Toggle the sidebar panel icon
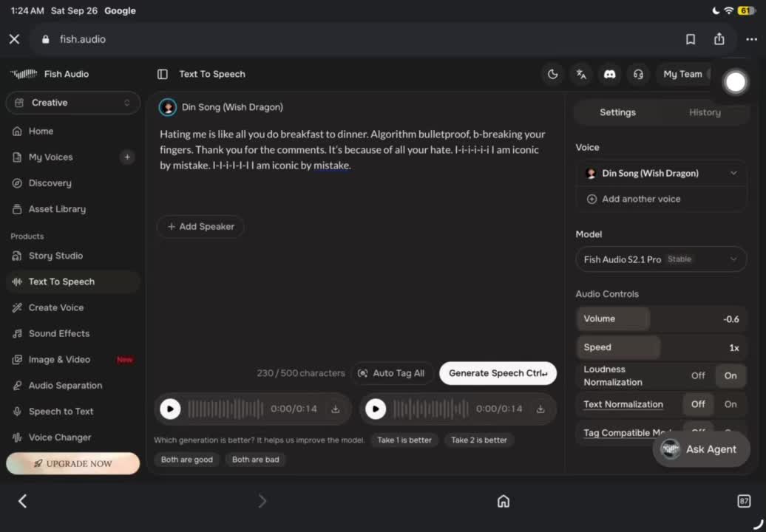This screenshot has height=532, width=766. [162, 74]
